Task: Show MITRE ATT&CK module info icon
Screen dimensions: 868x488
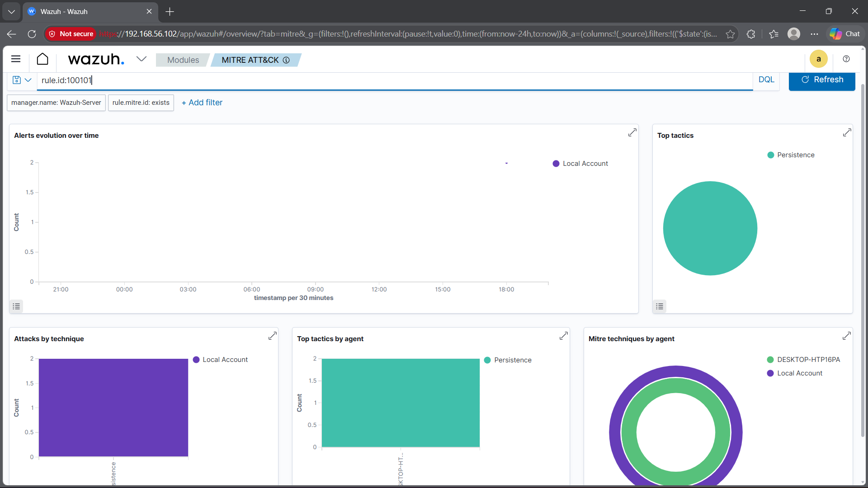Action: [286, 60]
